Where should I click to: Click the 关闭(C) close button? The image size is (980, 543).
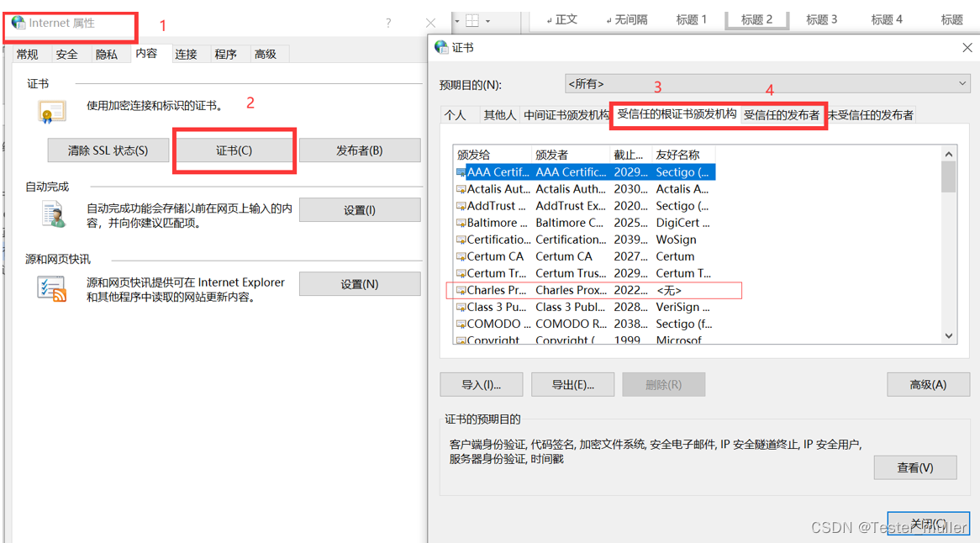pyautogui.click(x=928, y=524)
